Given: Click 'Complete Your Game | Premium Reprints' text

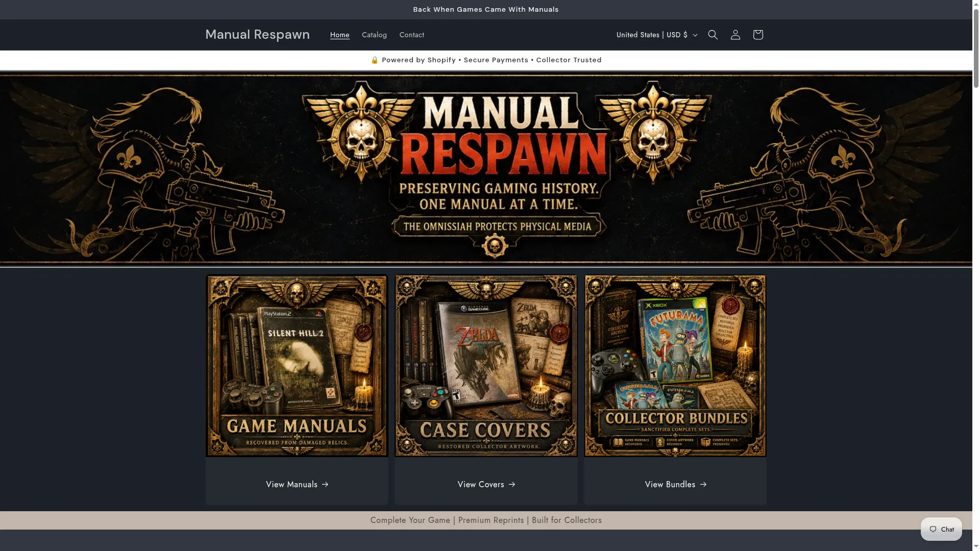Looking at the screenshot, I should tap(447, 520).
